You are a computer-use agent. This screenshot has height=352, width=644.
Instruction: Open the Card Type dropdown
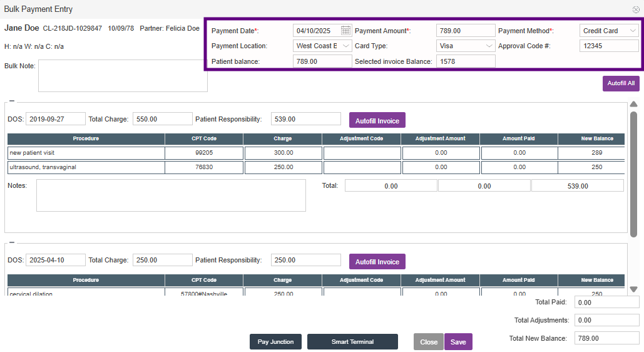coord(466,46)
